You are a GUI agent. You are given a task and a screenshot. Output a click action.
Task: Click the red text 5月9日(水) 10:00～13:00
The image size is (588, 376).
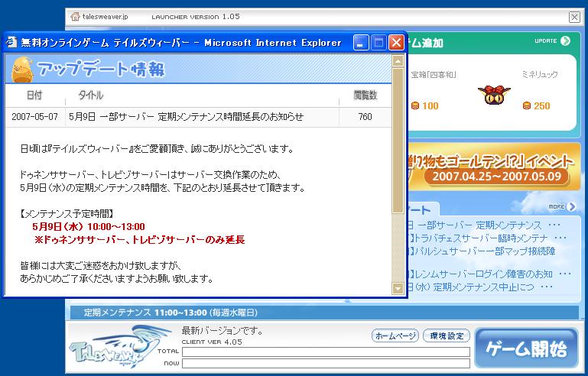coord(89,227)
